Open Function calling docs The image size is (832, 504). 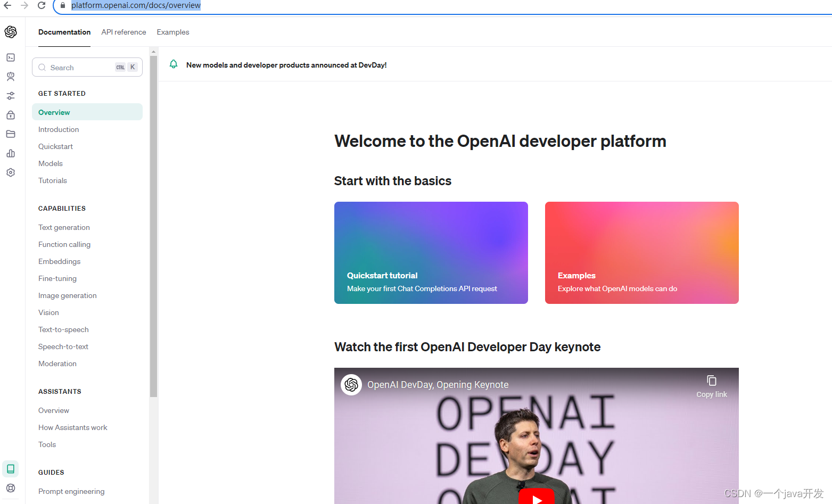click(64, 244)
